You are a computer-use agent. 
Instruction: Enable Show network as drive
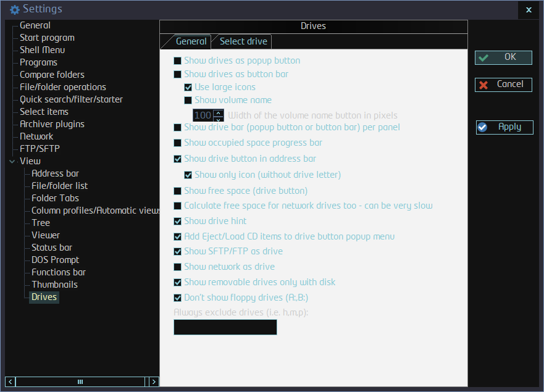click(x=178, y=267)
